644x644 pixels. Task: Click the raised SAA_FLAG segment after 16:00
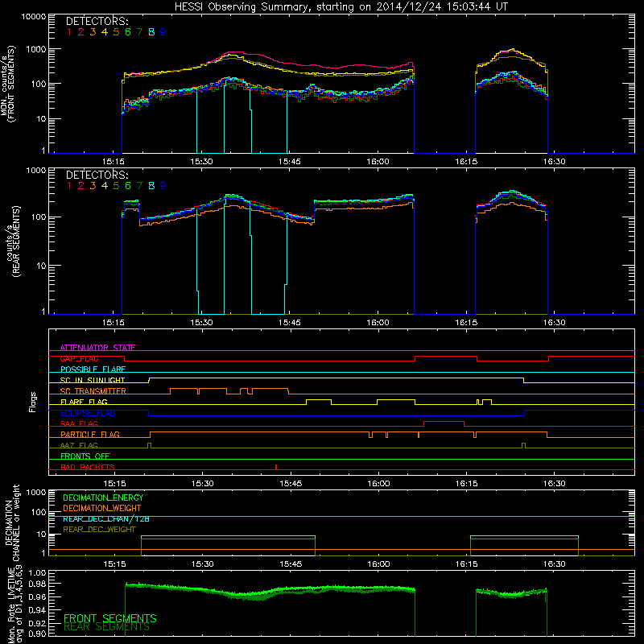point(444,422)
